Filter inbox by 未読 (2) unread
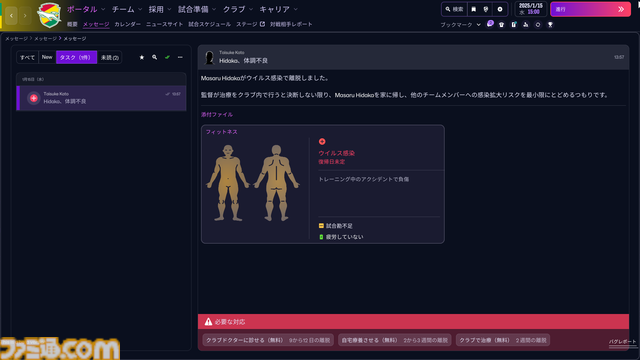 110,58
